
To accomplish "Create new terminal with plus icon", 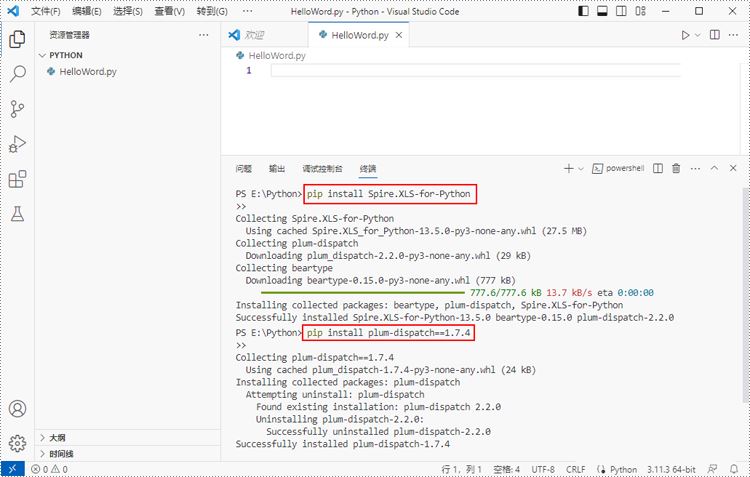I will (x=568, y=168).
